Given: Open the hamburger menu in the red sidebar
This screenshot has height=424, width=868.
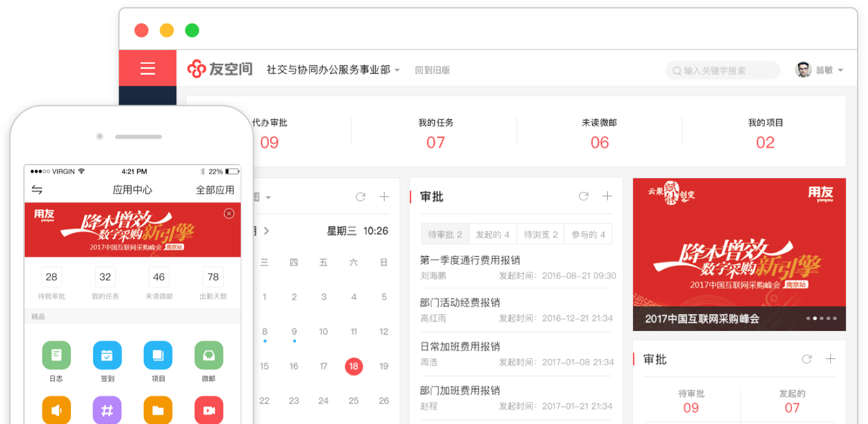Looking at the screenshot, I should 148,69.
